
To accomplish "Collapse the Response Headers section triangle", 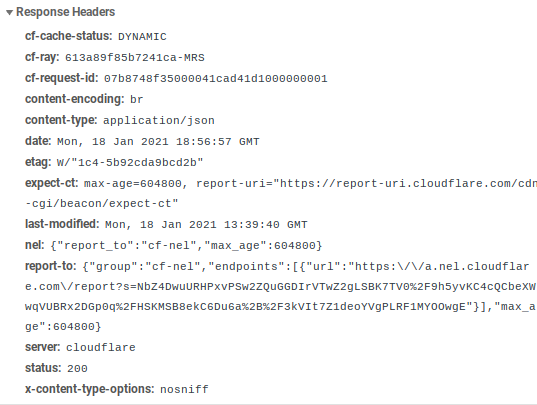I will (x=10, y=13).
